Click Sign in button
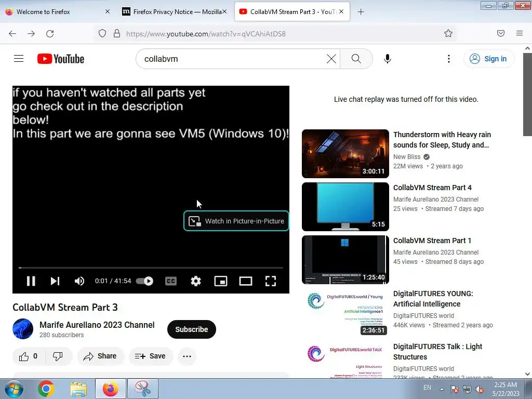The width and height of the screenshot is (532, 399). coord(489,59)
